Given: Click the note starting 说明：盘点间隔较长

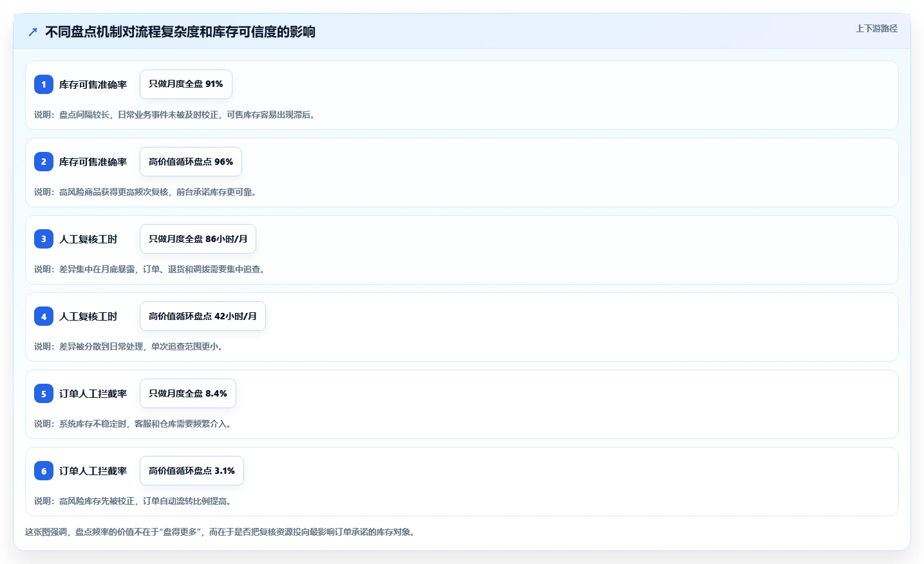Looking at the screenshot, I should click(174, 115).
